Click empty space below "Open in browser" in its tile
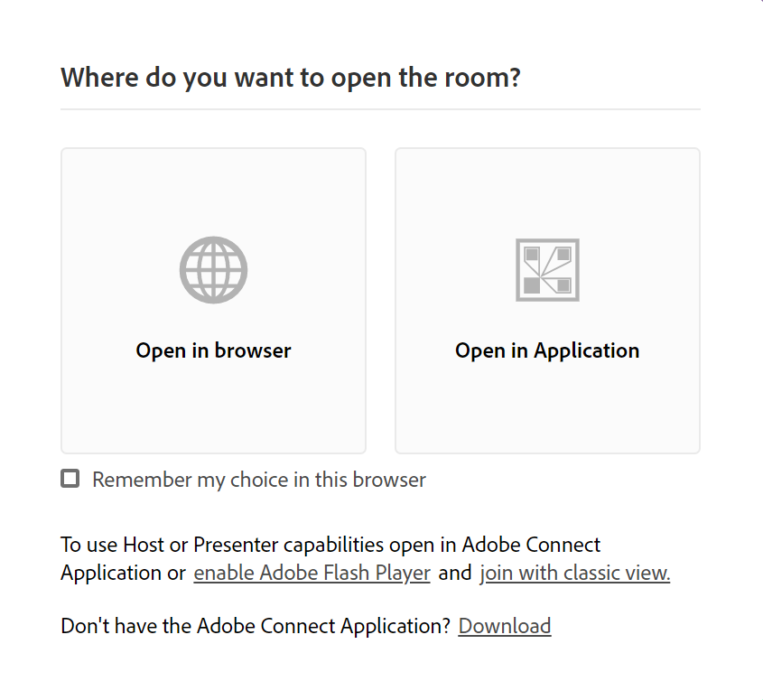The width and height of the screenshot is (763, 700). coord(213,411)
